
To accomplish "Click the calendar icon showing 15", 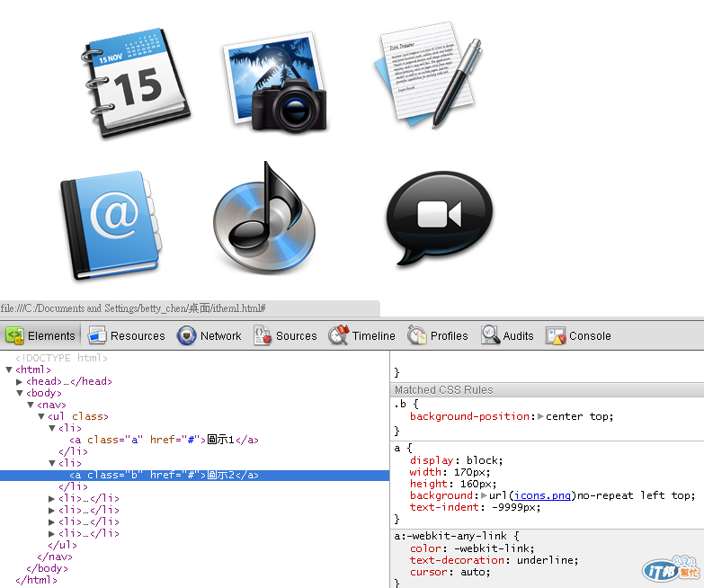I will click(136, 83).
